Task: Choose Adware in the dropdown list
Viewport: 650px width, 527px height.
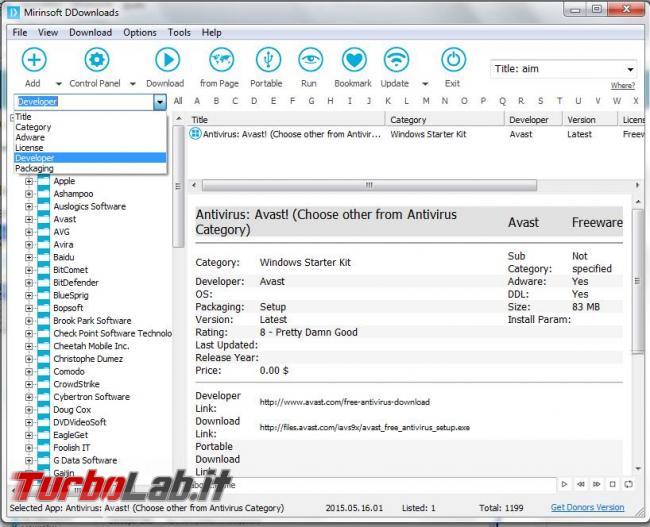Action: (90, 137)
